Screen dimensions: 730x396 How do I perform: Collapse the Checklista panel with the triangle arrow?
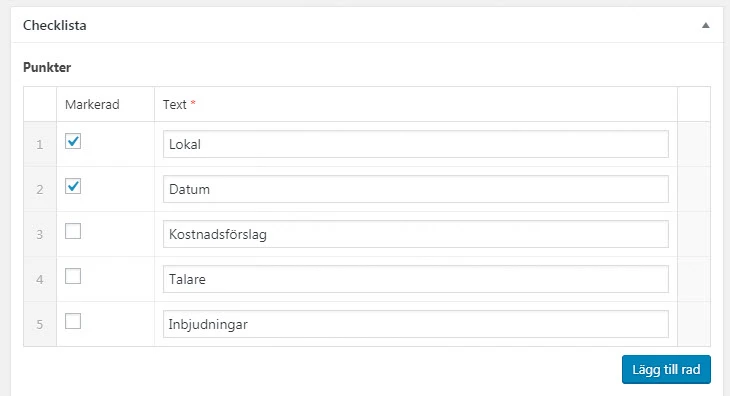706,25
